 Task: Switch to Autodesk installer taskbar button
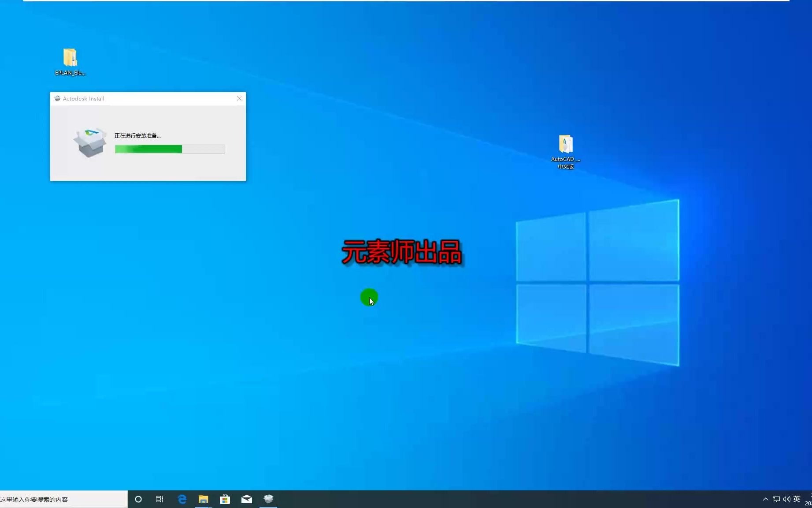[x=268, y=499]
